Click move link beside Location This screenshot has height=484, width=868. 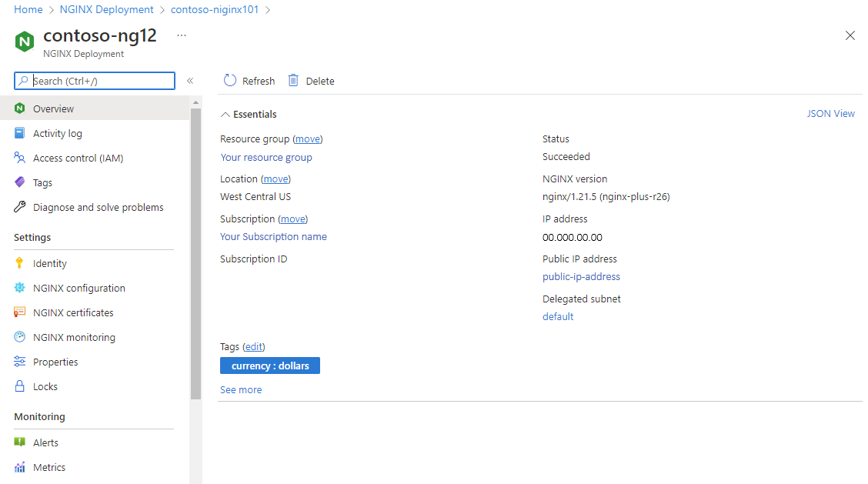pyautogui.click(x=275, y=179)
